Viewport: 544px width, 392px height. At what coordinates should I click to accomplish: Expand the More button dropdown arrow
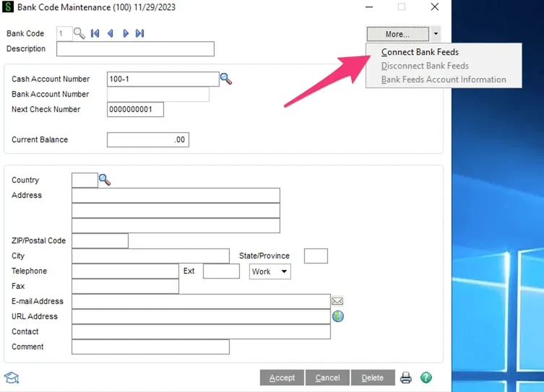point(436,34)
